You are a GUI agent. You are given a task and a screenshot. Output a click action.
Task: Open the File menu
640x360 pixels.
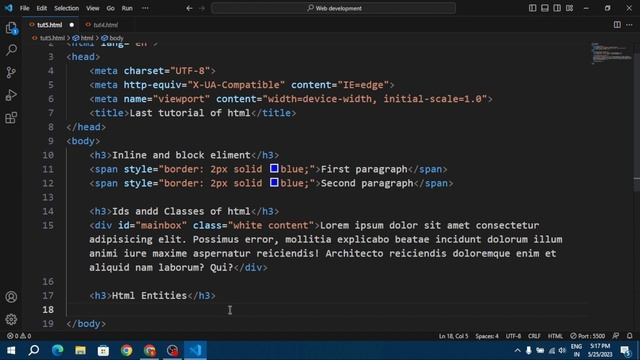(x=24, y=8)
